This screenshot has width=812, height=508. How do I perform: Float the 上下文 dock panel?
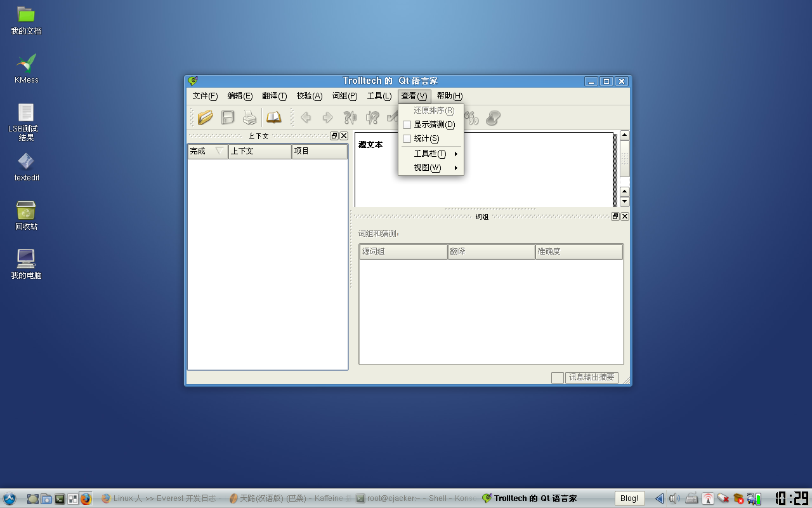click(x=334, y=136)
